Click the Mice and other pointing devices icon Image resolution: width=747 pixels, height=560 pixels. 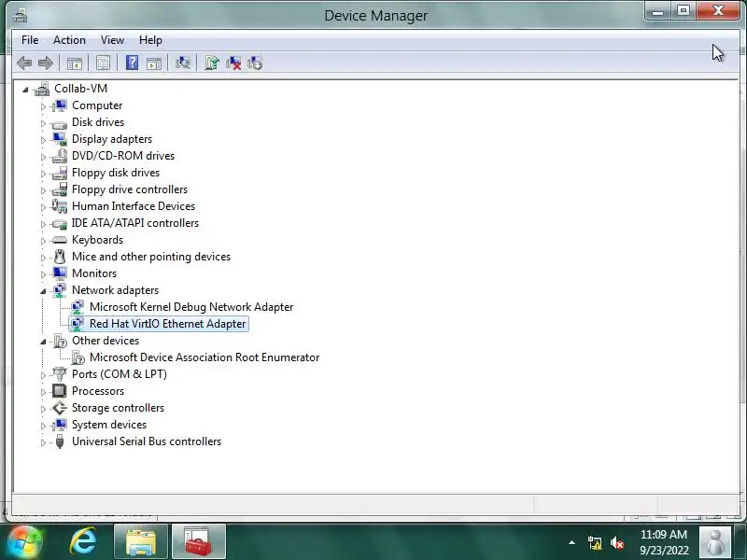click(x=60, y=257)
